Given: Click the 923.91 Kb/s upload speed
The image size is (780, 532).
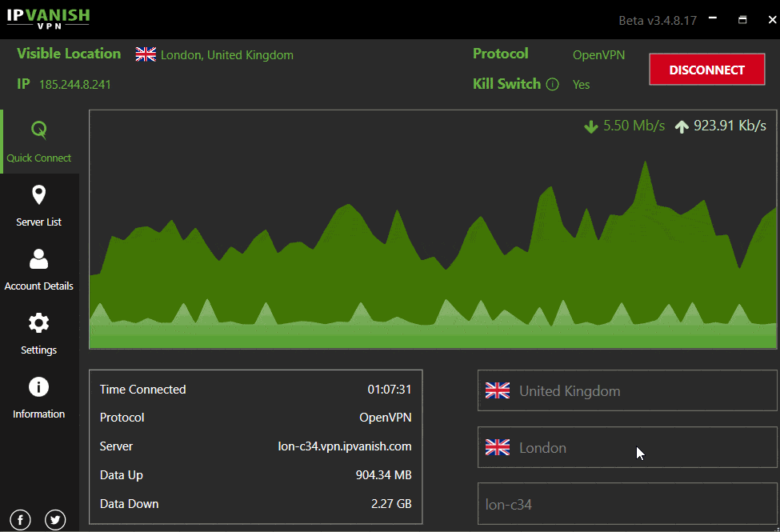Looking at the screenshot, I should pos(730,126).
